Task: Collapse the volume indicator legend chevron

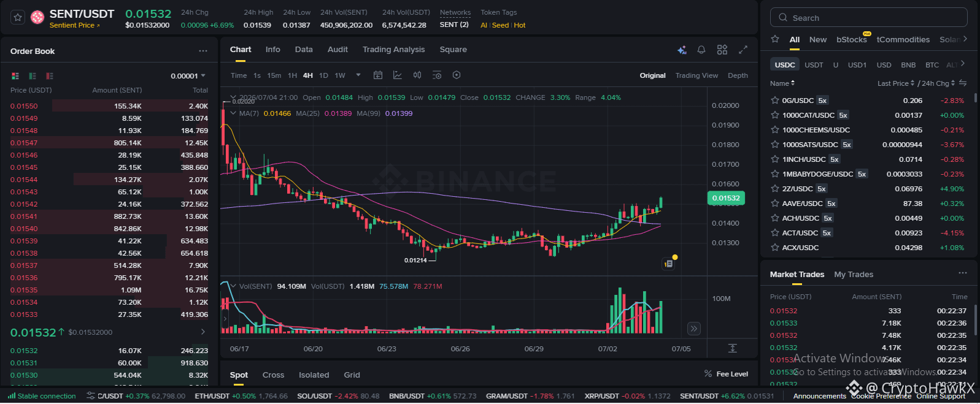Action: tap(233, 286)
